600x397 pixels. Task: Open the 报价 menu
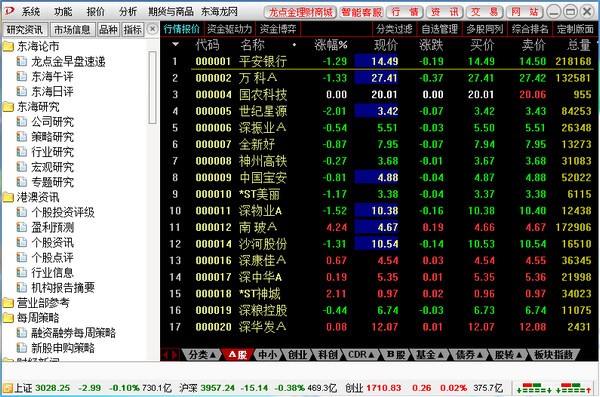(96, 12)
